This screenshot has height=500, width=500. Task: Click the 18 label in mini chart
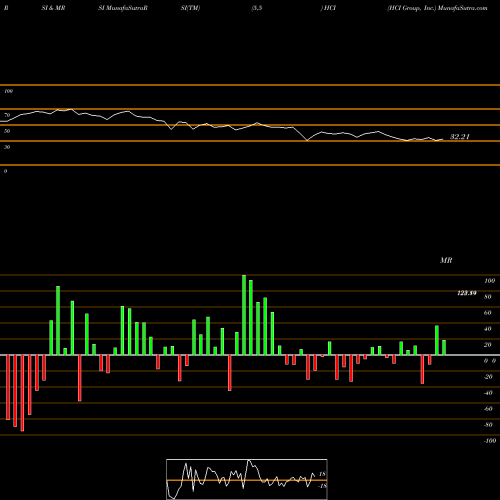click(322, 474)
